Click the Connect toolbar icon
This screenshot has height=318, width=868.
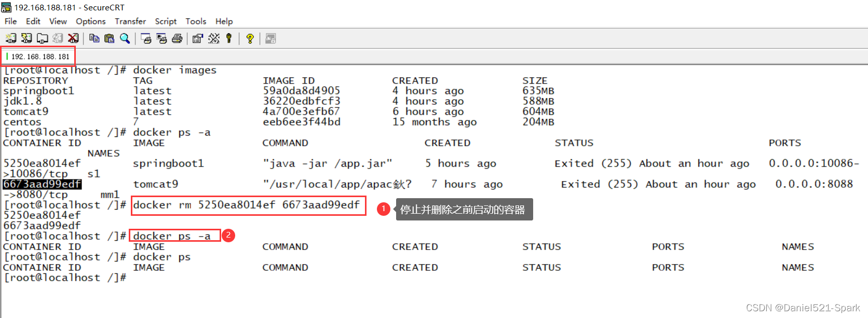(11, 38)
